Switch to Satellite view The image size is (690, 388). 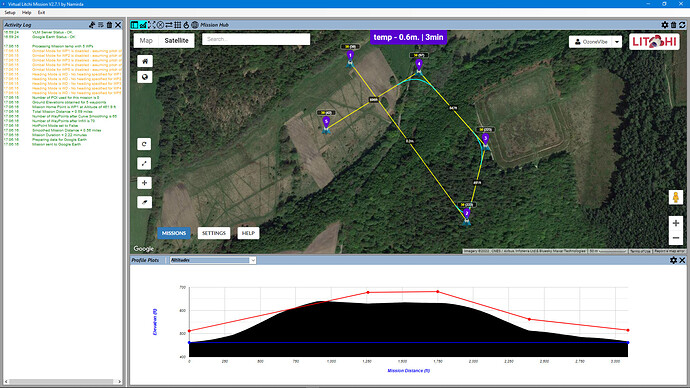(x=176, y=40)
